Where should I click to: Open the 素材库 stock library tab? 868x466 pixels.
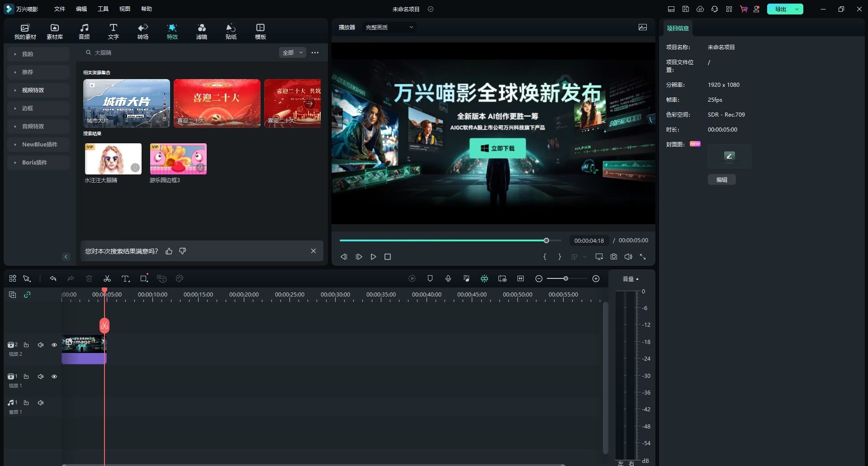[x=55, y=32]
